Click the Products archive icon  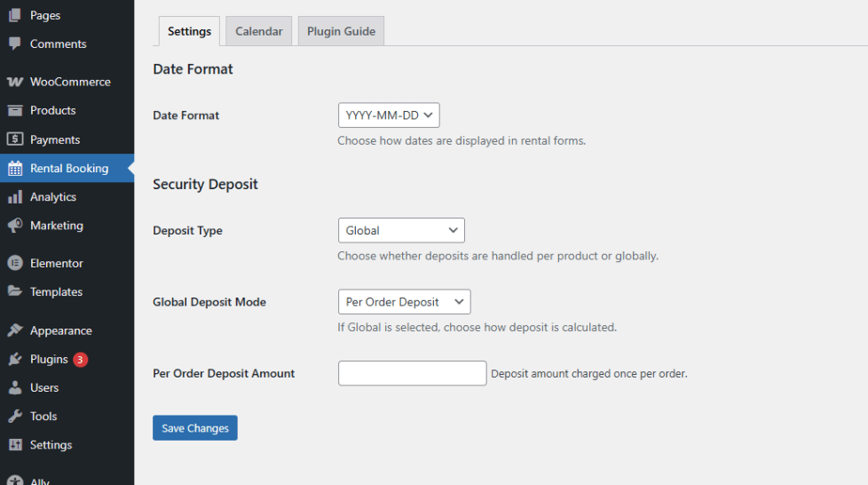(15, 110)
